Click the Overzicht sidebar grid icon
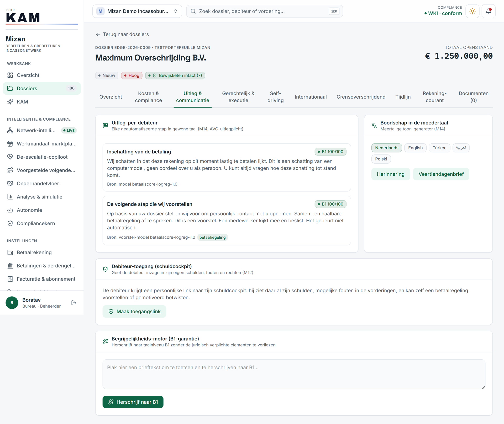Viewport: 504px width, 424px height. pyautogui.click(x=10, y=75)
